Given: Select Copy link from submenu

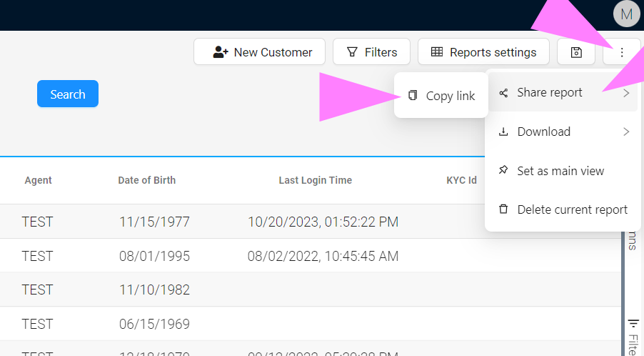Looking at the screenshot, I should point(441,96).
